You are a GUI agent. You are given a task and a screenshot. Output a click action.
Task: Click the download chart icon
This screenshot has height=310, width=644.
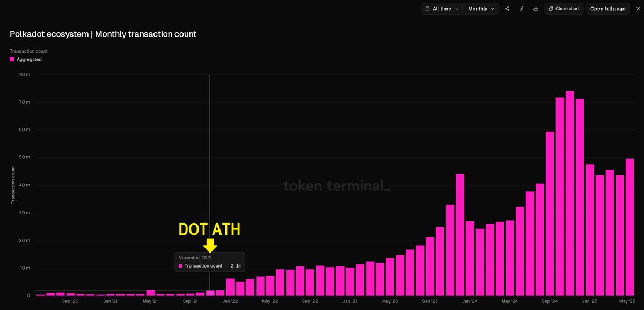tap(536, 9)
